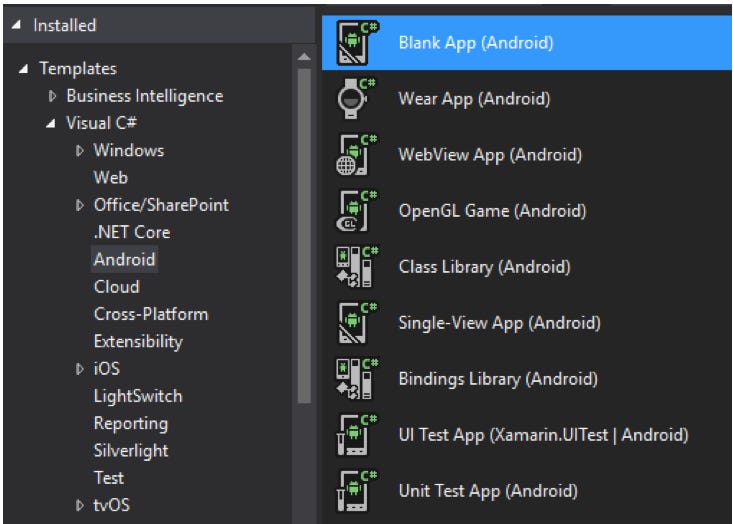This screenshot has width=733, height=524.
Task: Choose the "Blank App (Android)" template name
Action: 476,43
